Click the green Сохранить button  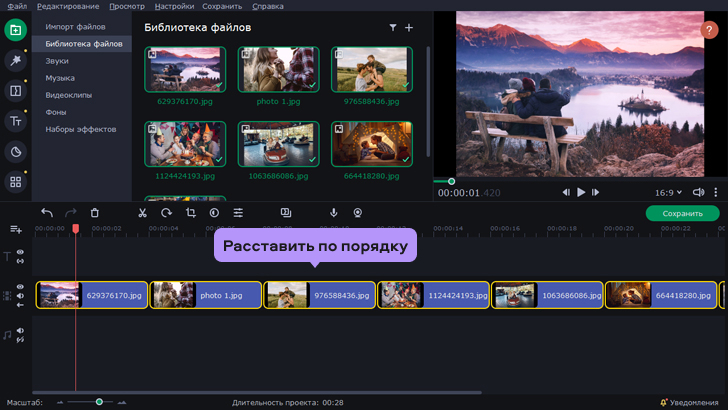tap(682, 213)
